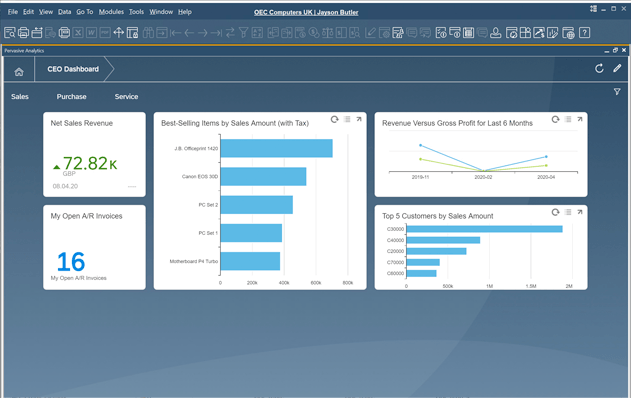This screenshot has height=398, width=631.
Task: Expand the Best-Selling Items card
Action: coord(359,119)
